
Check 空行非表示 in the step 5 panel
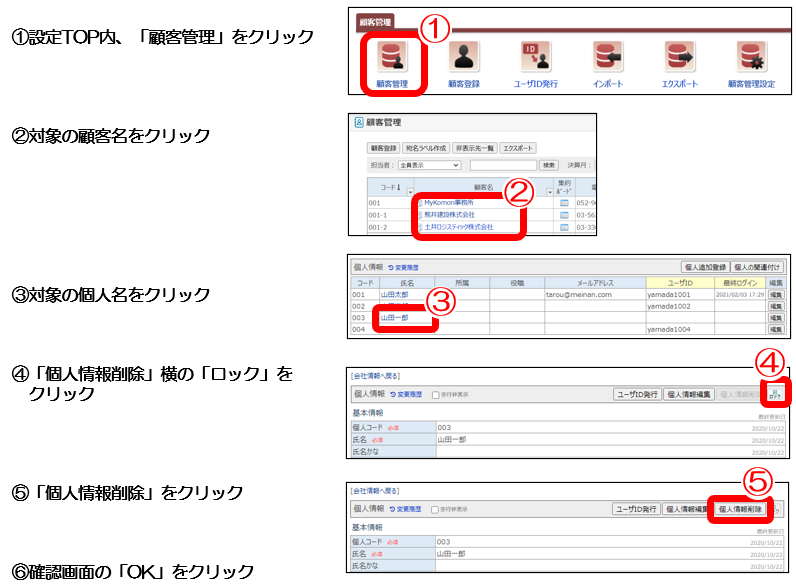tap(435, 509)
